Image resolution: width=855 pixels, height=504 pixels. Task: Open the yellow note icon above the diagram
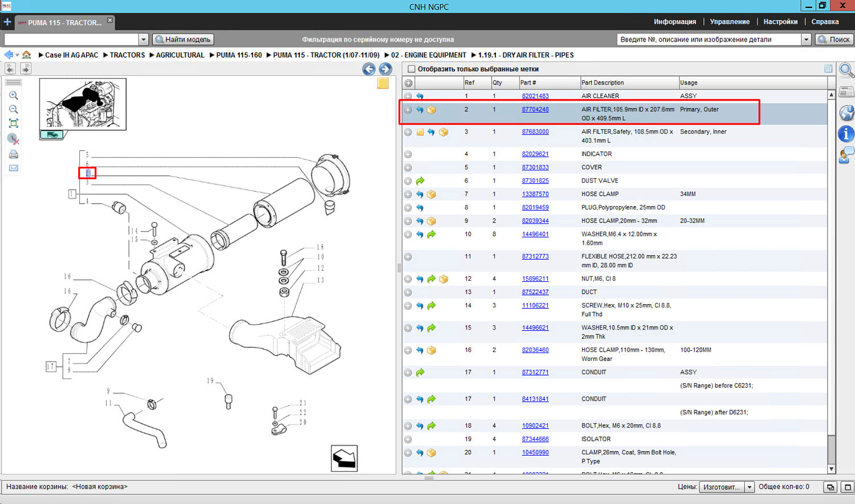pyautogui.click(x=383, y=83)
